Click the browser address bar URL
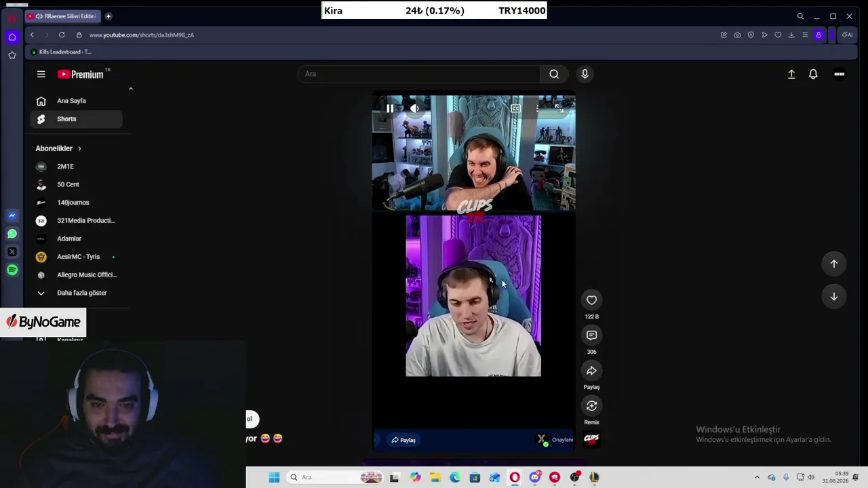This screenshot has width=868, height=488. pos(142,35)
